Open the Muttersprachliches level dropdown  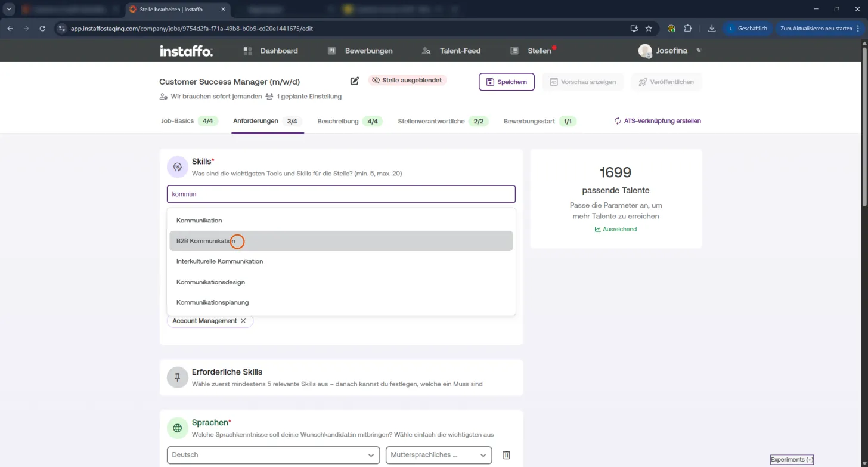click(439, 455)
